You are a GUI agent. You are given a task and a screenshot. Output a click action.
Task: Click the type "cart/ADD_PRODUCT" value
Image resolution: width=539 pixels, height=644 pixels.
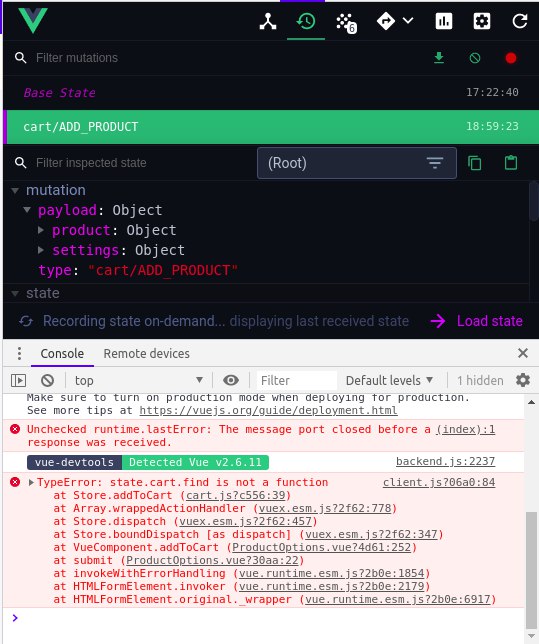click(x=163, y=270)
